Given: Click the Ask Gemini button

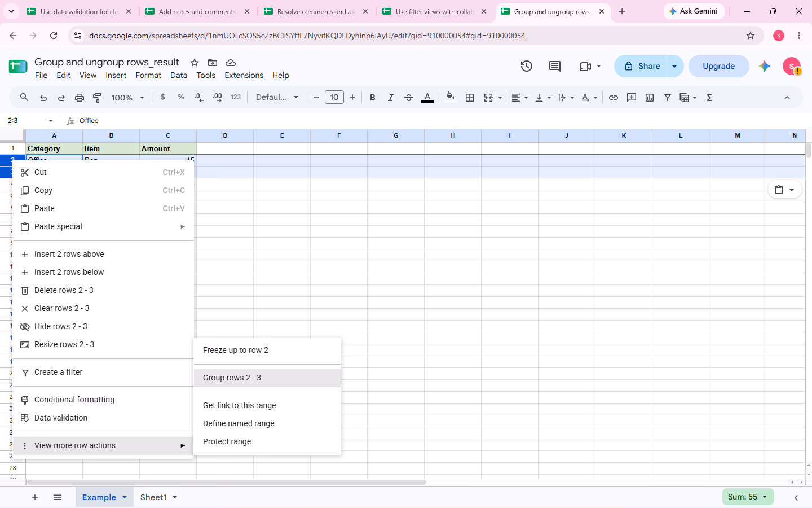Looking at the screenshot, I should point(694,11).
